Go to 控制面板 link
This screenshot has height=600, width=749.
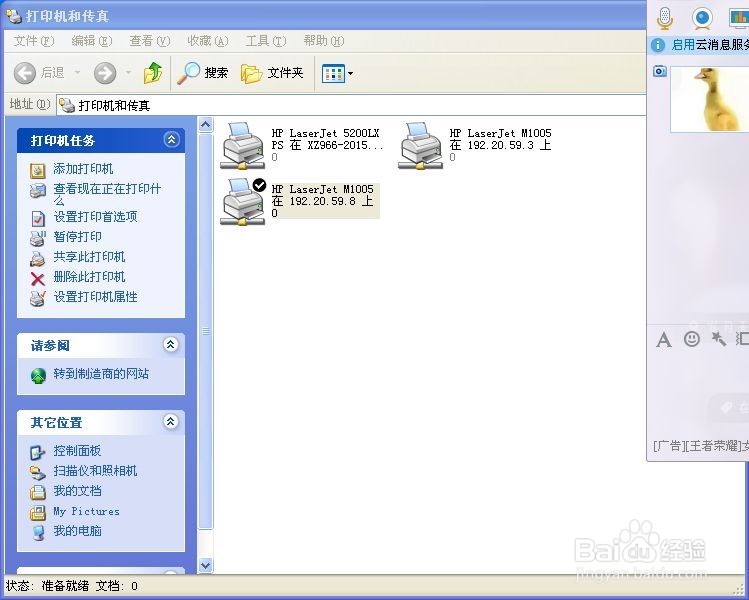(77, 450)
